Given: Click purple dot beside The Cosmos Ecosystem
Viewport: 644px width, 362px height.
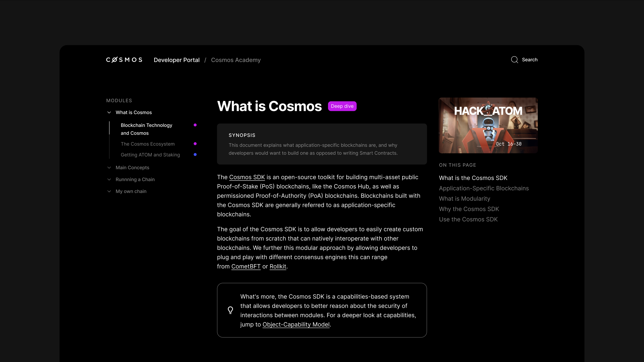Looking at the screenshot, I should tap(195, 144).
